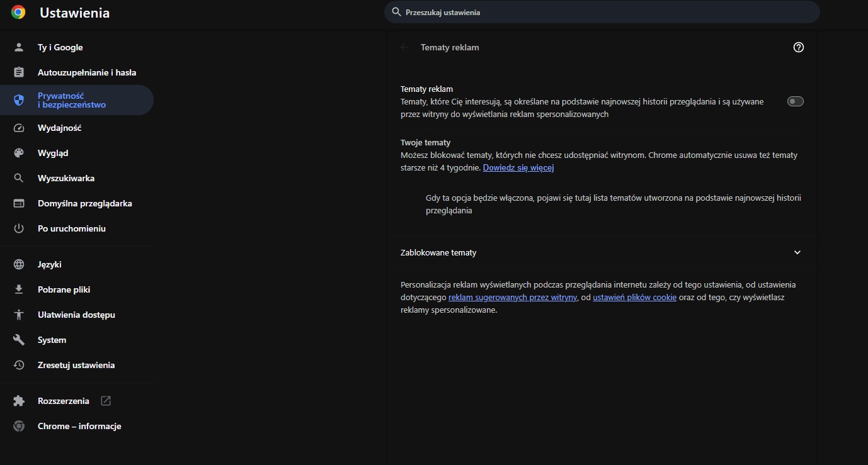Expand the Zablokowane tematy section chevron
Screen dimensions: 868x465
(797, 252)
